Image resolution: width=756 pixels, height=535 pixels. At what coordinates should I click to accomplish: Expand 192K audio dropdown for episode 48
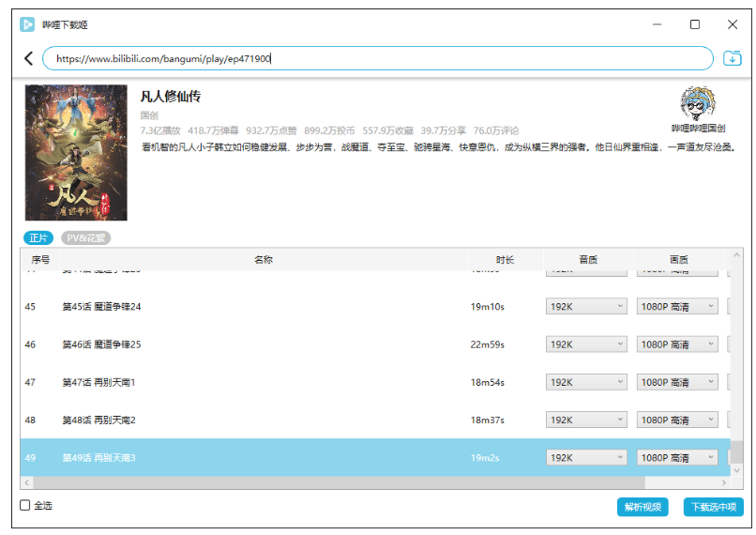(587, 420)
